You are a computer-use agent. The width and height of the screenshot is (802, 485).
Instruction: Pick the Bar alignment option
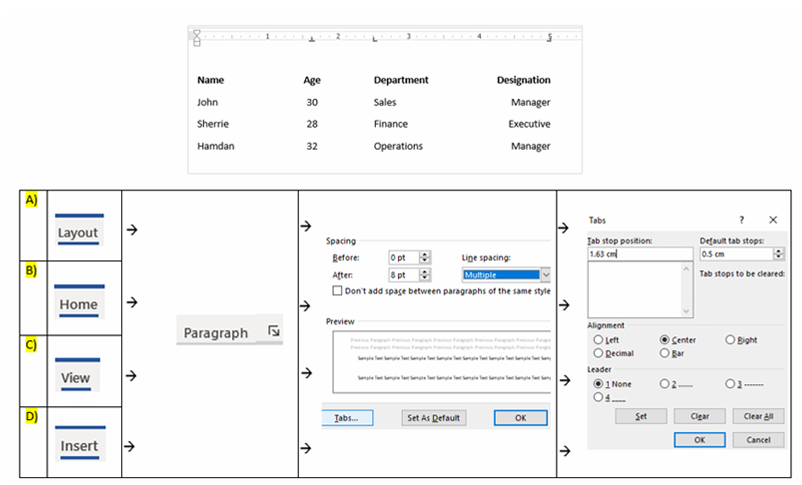665,353
